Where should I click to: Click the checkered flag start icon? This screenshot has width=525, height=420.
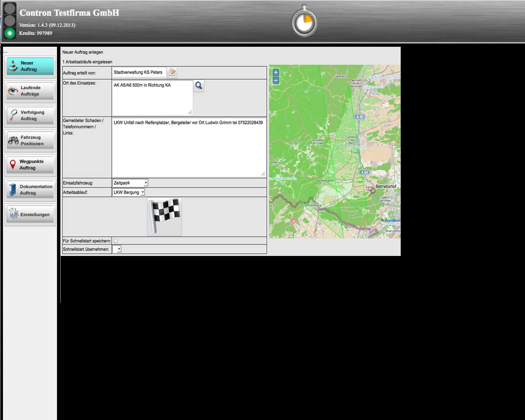164,217
